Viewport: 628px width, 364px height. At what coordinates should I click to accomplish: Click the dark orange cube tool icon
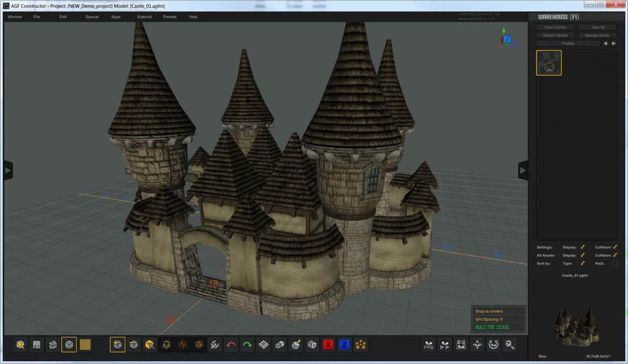coord(199,344)
